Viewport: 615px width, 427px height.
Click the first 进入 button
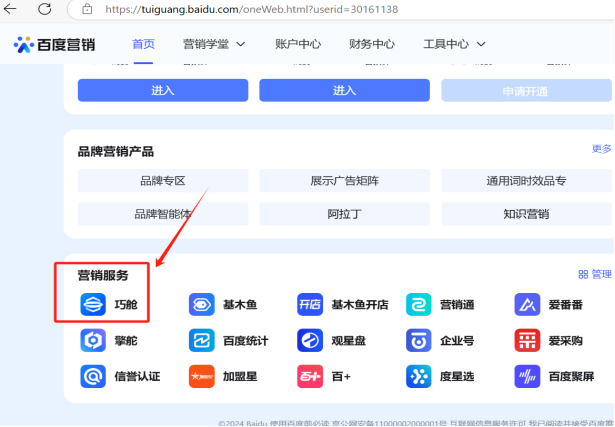(x=163, y=90)
